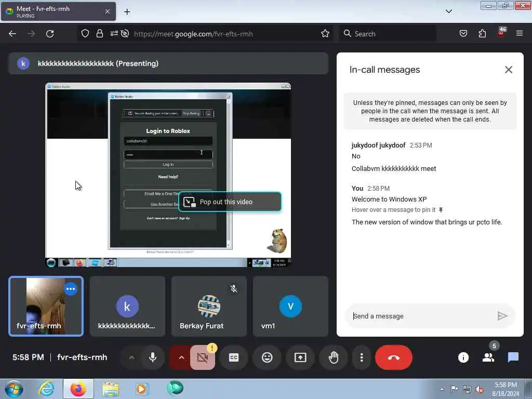Launch Internet Explorer from taskbar
The image size is (532, 399).
click(x=46, y=389)
